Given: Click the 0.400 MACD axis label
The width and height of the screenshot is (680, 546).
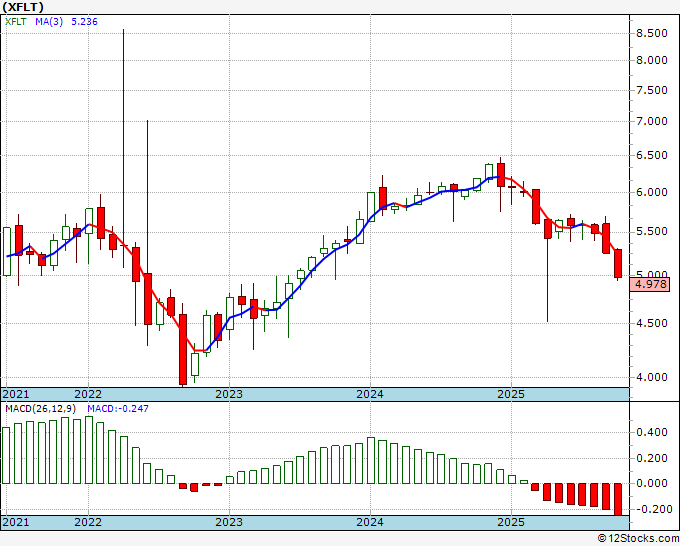Looking at the screenshot, I should click(651, 432).
